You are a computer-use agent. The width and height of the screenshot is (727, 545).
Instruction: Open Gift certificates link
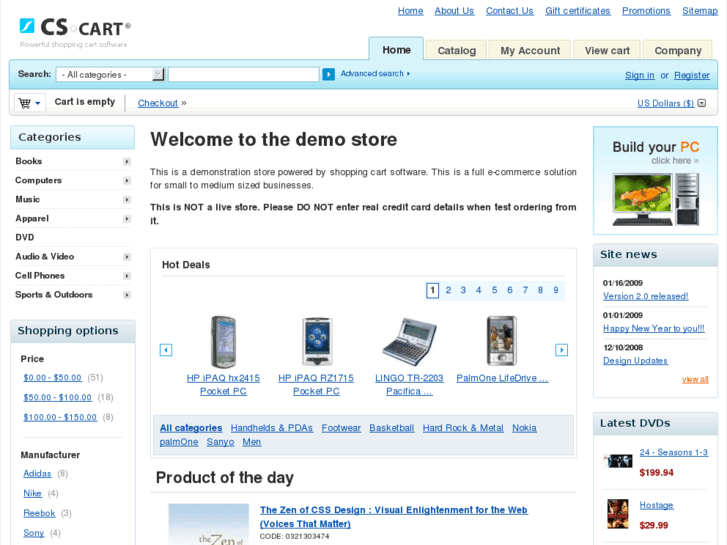coord(577,11)
